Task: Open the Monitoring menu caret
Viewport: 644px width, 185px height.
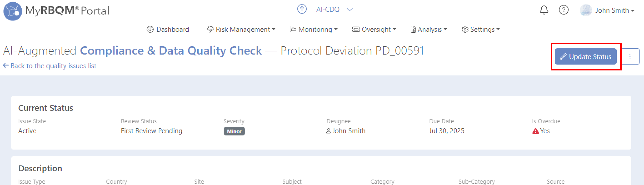Action: click(336, 30)
